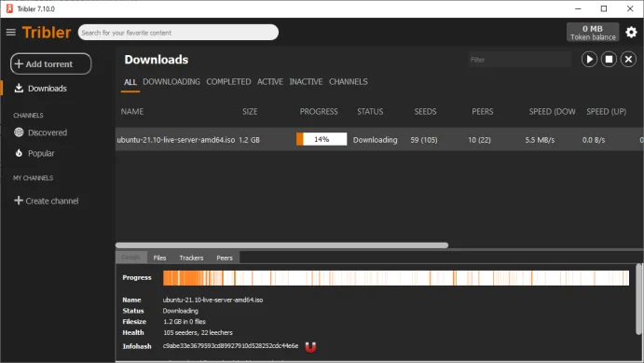The width and height of the screenshot is (644, 363).
Task: Open the Files tab in lower panel
Action: [159, 258]
